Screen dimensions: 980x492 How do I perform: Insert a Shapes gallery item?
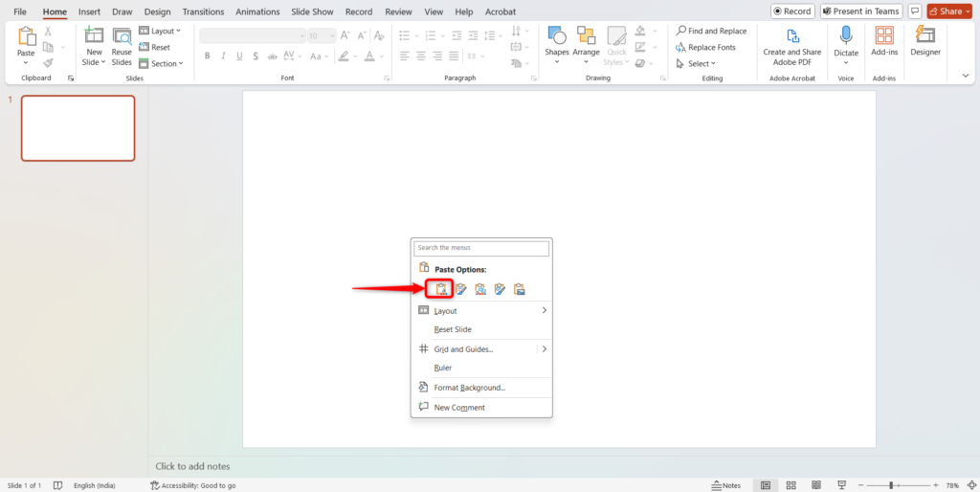pos(557,41)
